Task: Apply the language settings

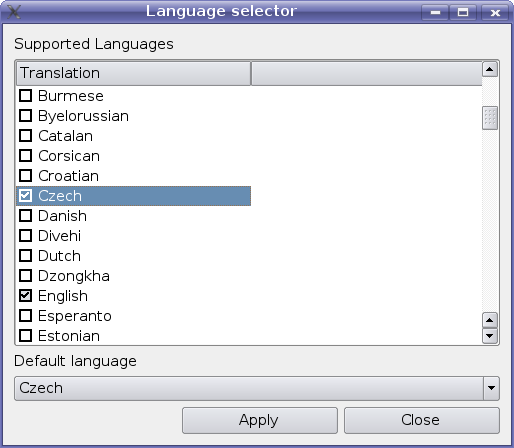Action: (x=260, y=420)
